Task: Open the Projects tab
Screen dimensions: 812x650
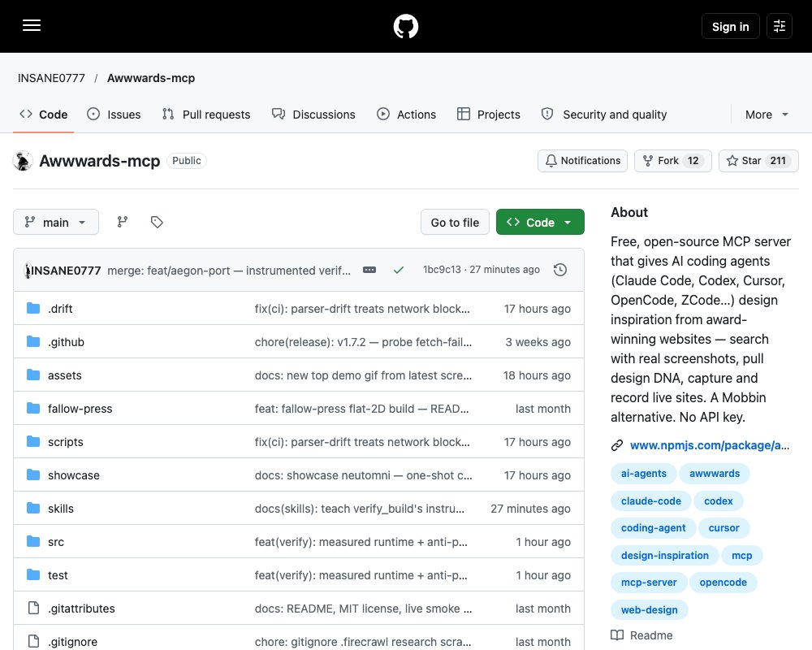Action: point(488,115)
